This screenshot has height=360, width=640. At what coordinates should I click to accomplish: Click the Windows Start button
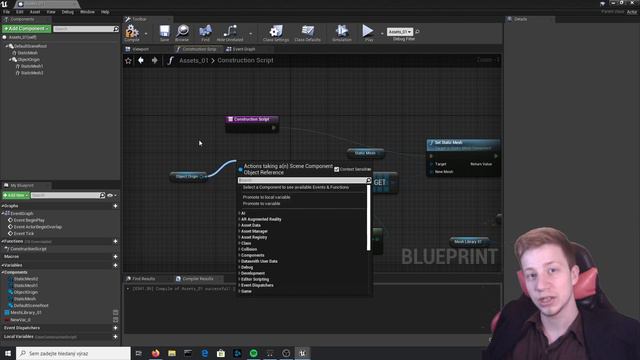click(x=8, y=353)
